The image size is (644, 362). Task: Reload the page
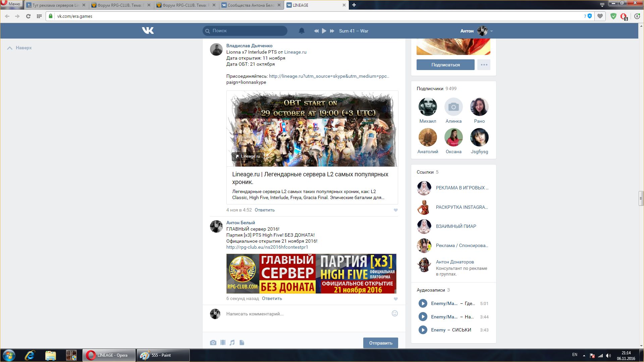(28, 16)
